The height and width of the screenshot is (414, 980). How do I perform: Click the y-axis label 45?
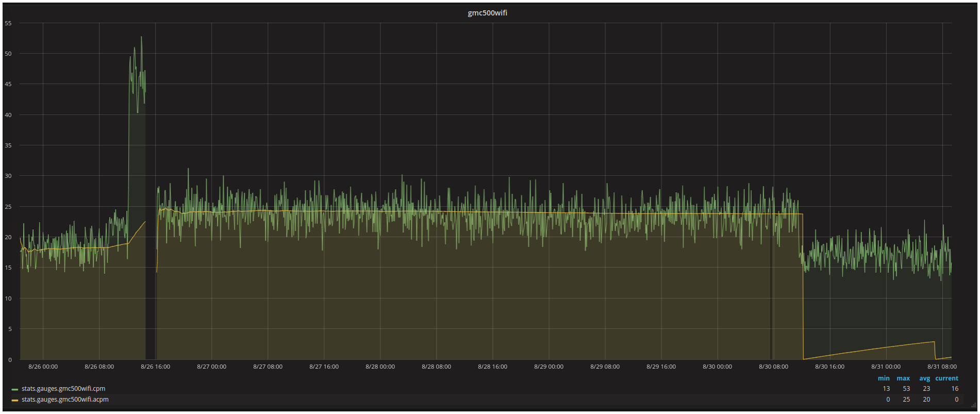tap(8, 84)
